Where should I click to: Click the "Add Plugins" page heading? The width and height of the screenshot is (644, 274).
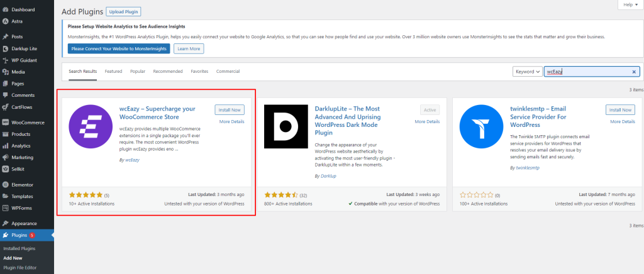click(81, 11)
